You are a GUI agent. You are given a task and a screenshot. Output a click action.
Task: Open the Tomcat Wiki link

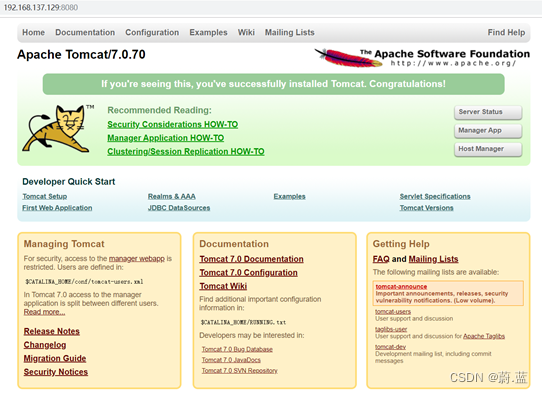click(223, 286)
